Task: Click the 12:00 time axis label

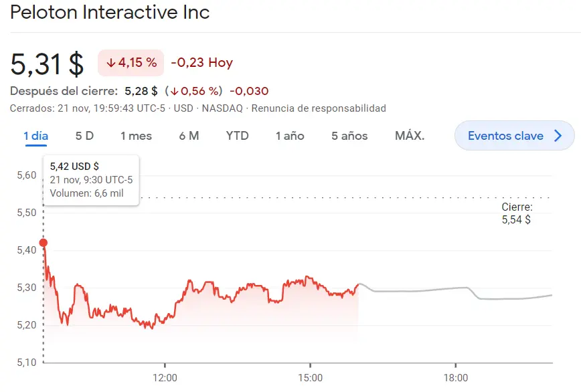Action: pyautogui.click(x=165, y=377)
